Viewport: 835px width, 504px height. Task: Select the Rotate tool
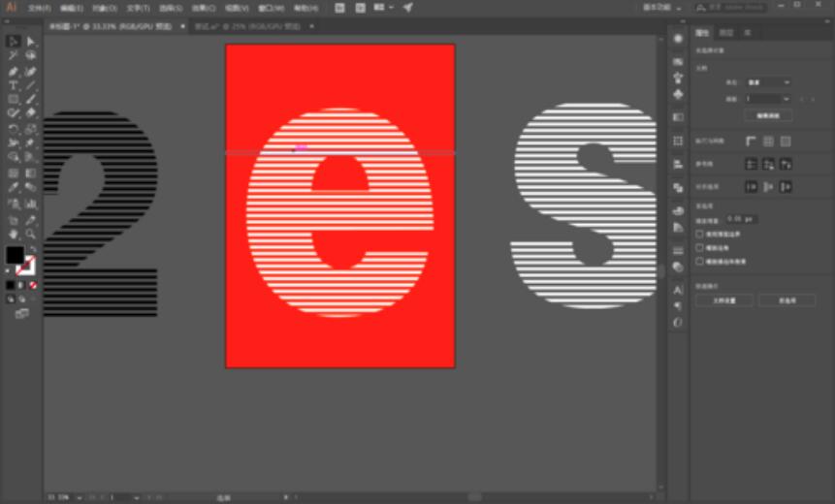click(x=14, y=129)
